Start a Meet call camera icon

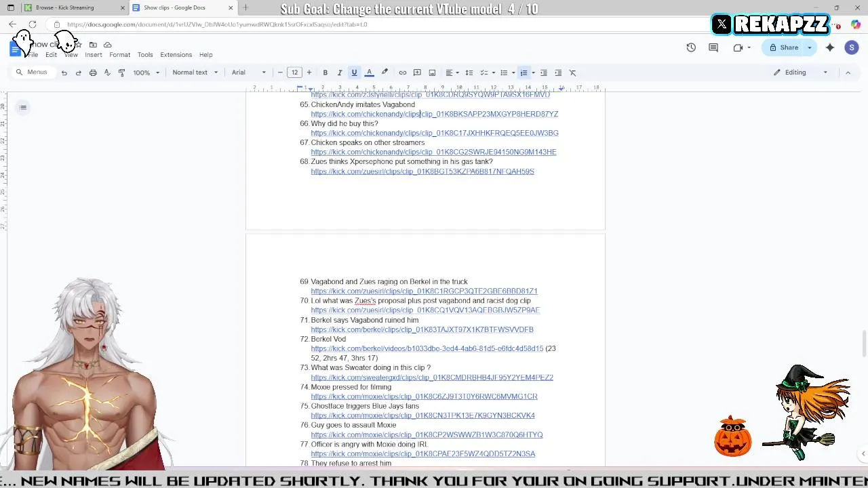click(x=738, y=47)
